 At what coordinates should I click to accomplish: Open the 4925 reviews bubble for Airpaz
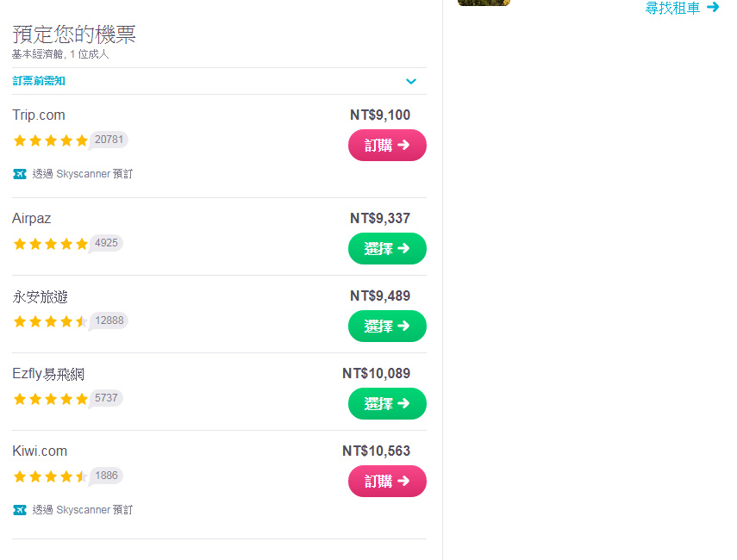[106, 243]
